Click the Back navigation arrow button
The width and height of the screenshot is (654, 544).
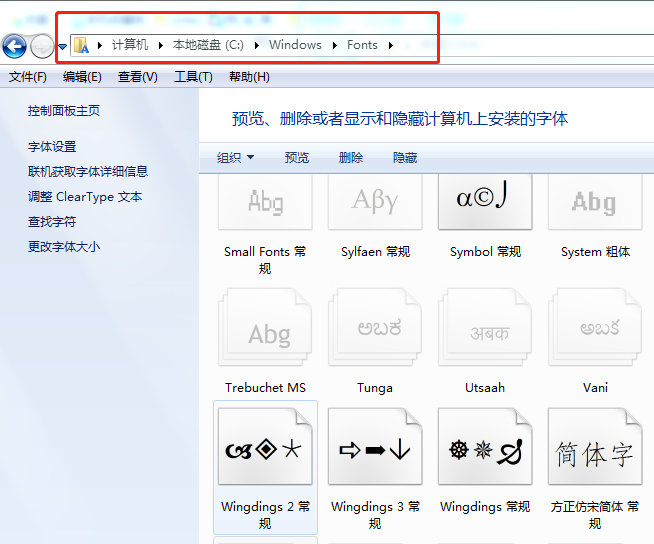14,45
